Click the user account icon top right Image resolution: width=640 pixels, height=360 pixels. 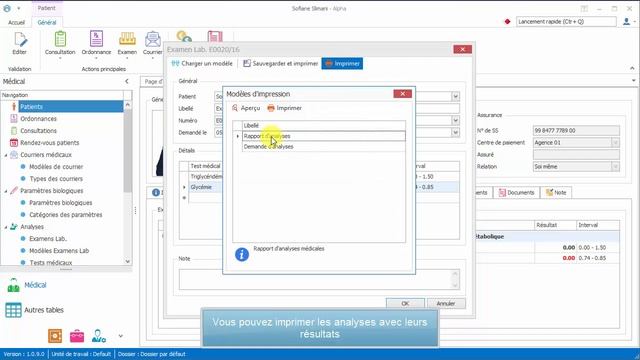pos(627,22)
